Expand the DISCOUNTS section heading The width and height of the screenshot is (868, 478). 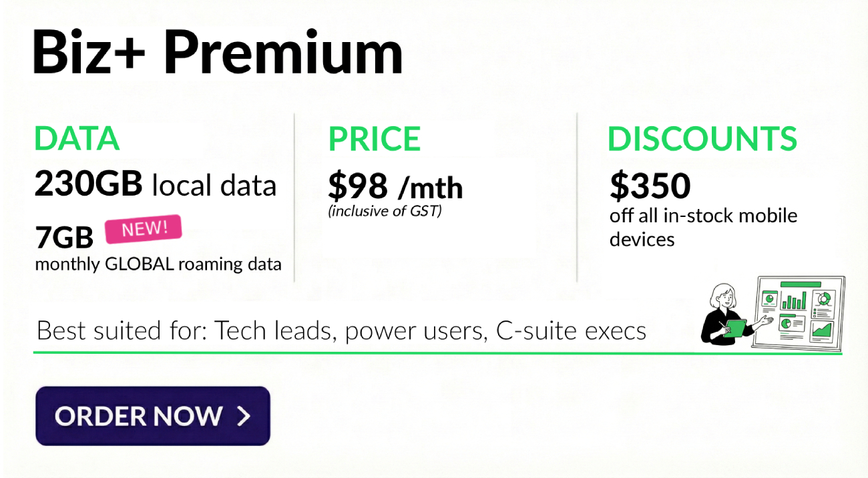pos(702,139)
